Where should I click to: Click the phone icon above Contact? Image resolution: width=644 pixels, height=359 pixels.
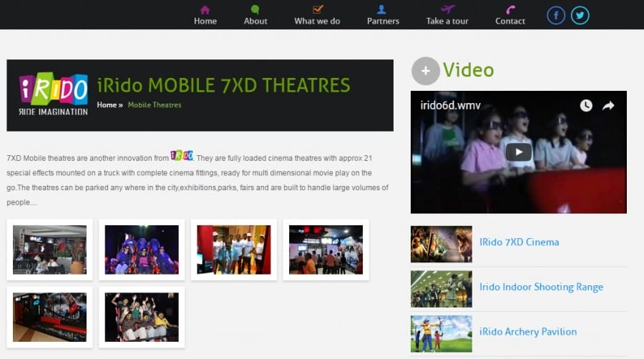(x=510, y=9)
